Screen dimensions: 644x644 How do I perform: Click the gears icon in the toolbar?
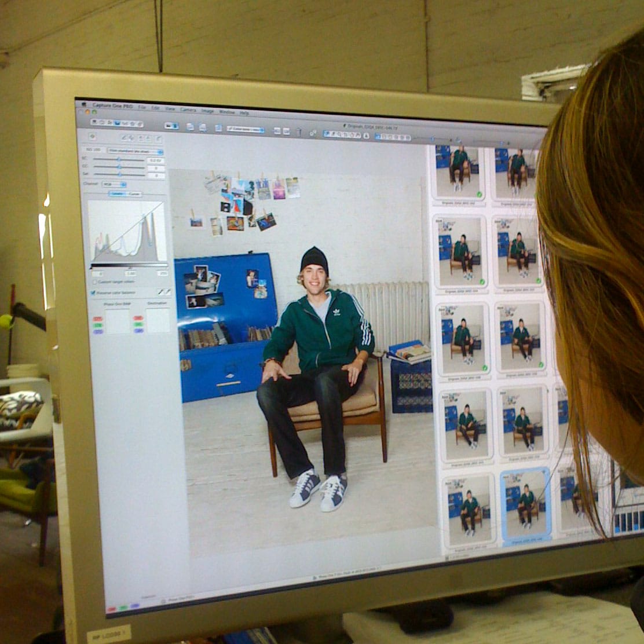[x=313, y=133]
